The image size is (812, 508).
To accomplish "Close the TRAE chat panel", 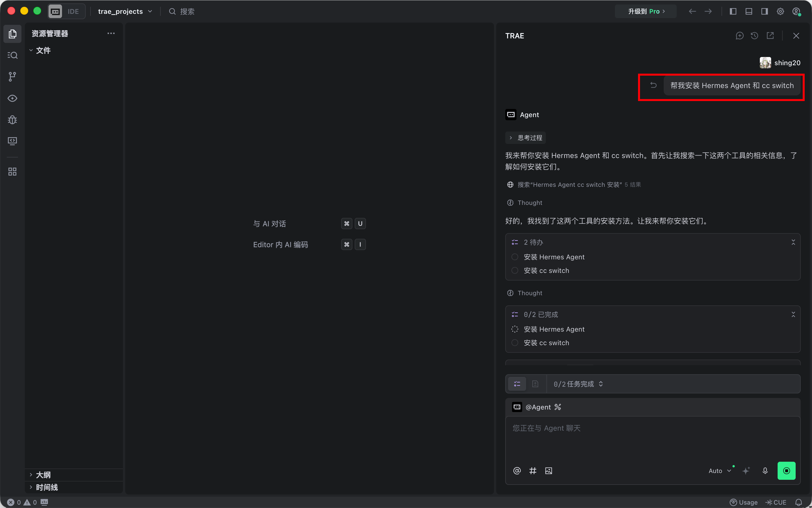I will tap(796, 36).
